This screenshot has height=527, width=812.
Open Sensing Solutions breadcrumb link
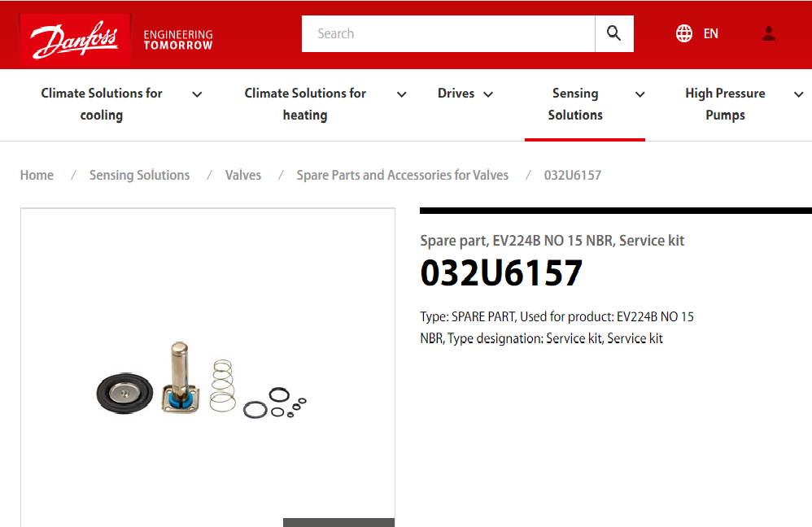coord(139,175)
